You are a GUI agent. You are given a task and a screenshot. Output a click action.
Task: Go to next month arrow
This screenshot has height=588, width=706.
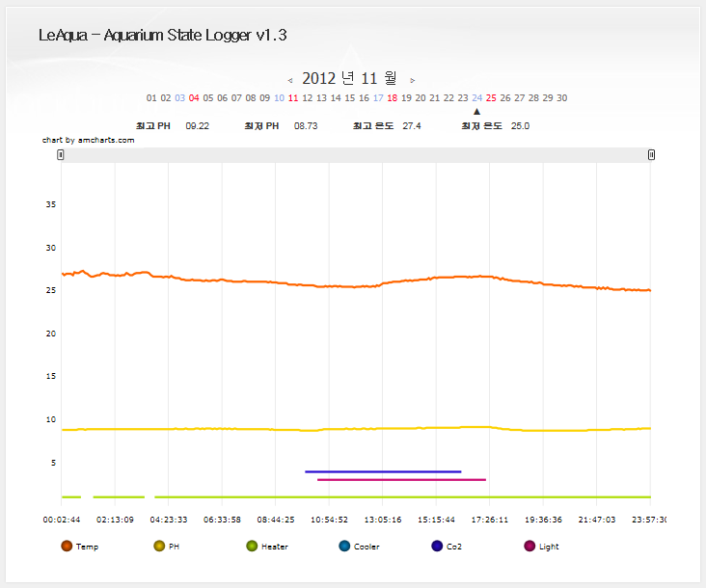pos(413,80)
